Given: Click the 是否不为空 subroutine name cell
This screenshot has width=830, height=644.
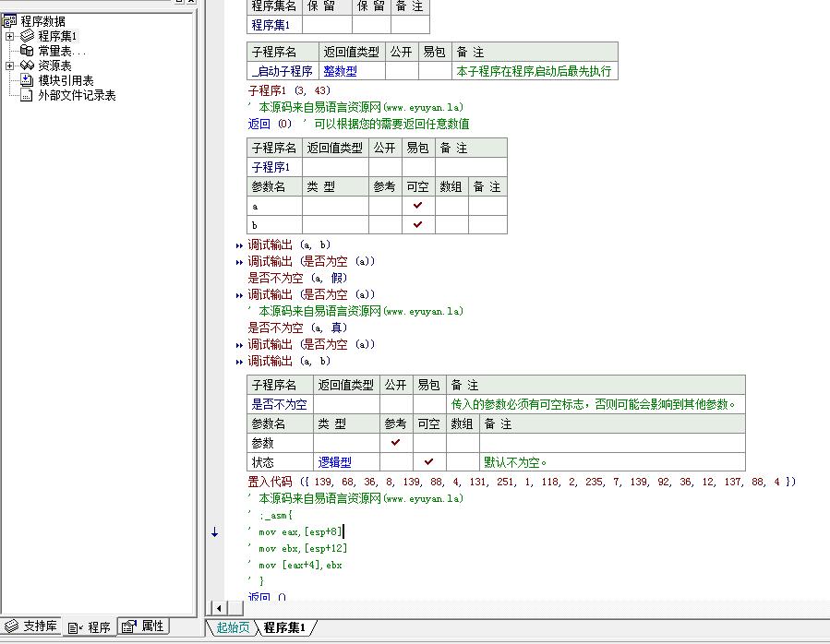Looking at the screenshot, I should point(280,404).
